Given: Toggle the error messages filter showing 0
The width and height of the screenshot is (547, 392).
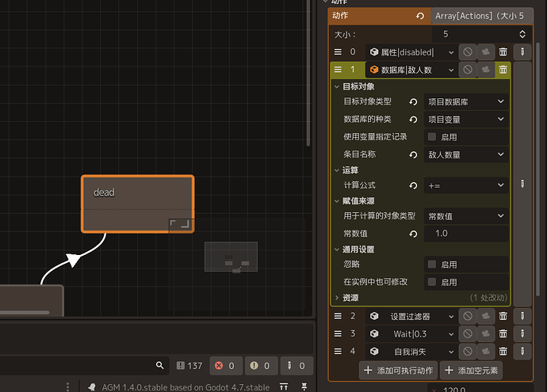Looking at the screenshot, I should 225,366.
